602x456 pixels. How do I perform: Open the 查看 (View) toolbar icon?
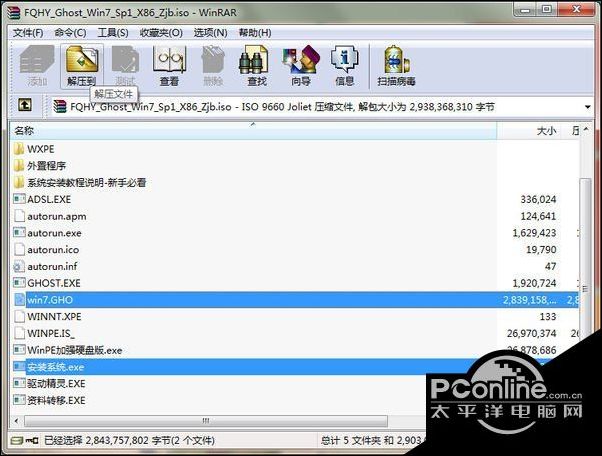click(169, 65)
